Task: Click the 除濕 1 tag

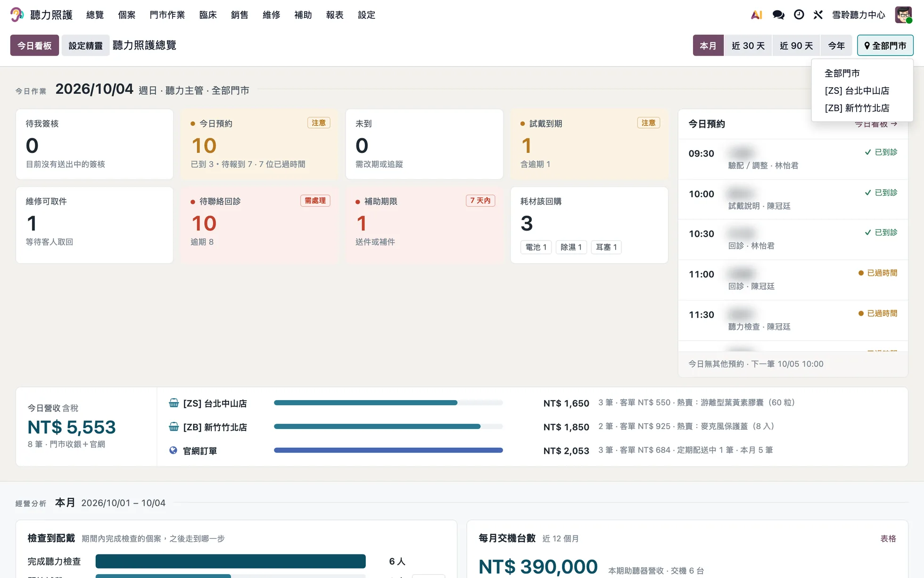Action: pyautogui.click(x=571, y=247)
